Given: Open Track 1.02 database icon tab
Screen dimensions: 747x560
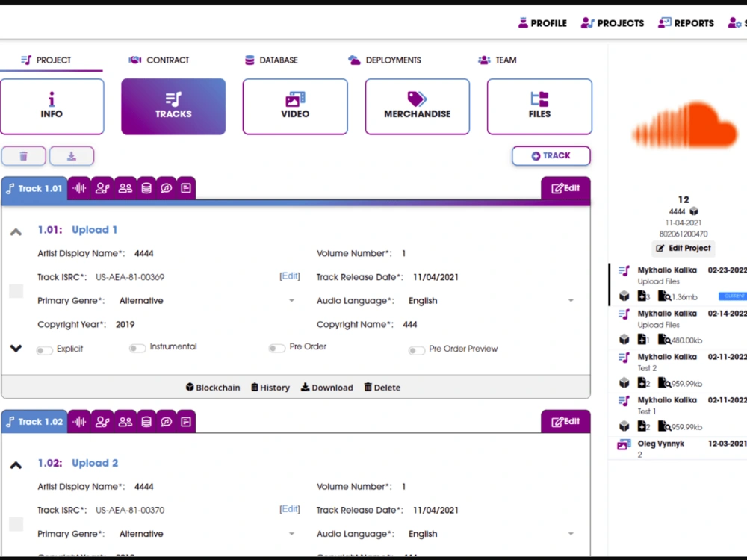Looking at the screenshot, I should click(x=146, y=421).
